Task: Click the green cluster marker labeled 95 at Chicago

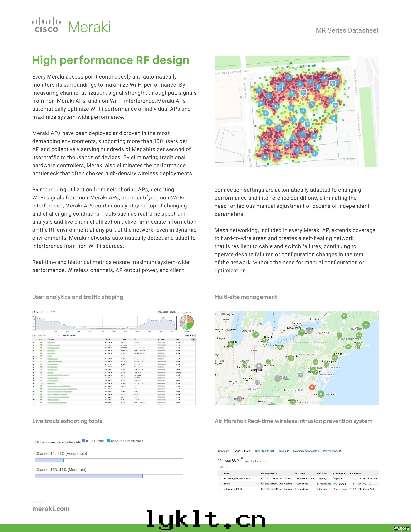Action: click(231, 344)
